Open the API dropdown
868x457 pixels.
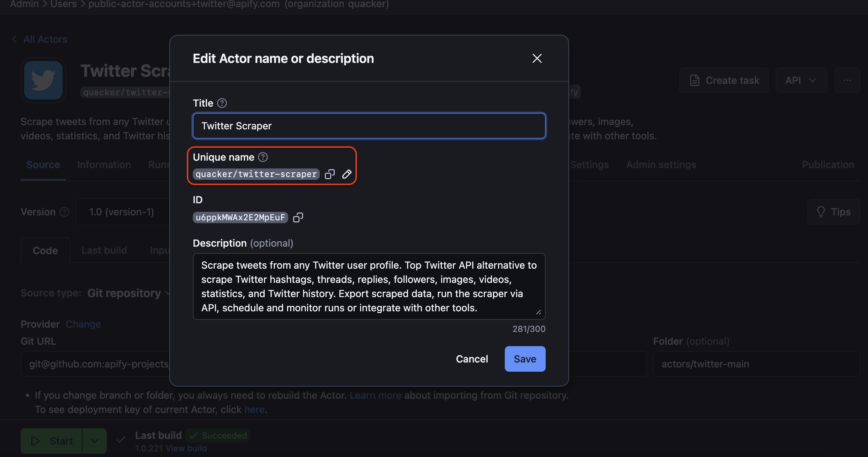[x=801, y=80]
